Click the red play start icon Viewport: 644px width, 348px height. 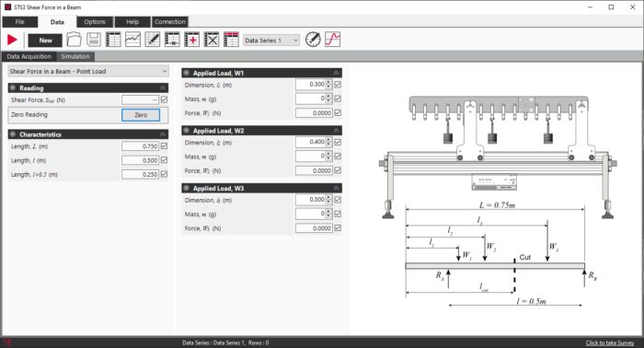pos(12,40)
